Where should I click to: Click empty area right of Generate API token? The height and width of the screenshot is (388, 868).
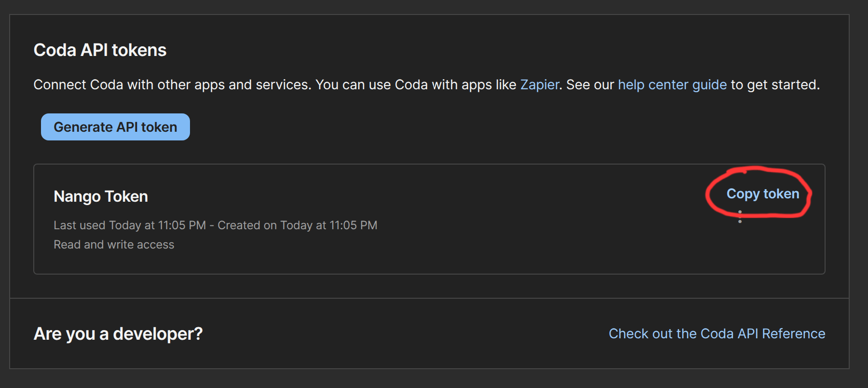[482, 127]
